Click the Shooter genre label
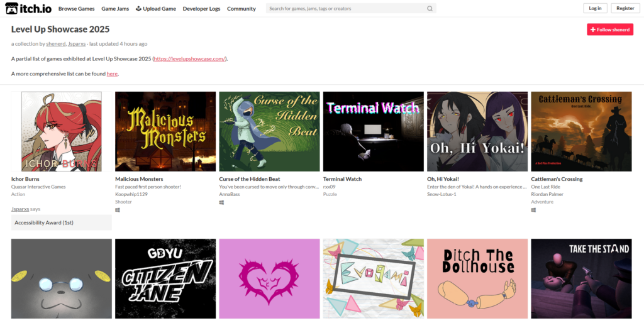The width and height of the screenshot is (644, 323). (x=124, y=202)
